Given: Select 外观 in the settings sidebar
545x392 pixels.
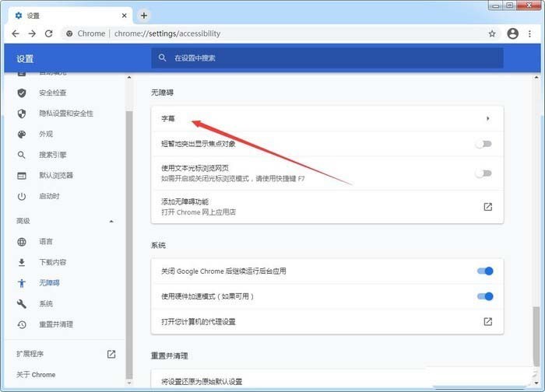Looking at the screenshot, I should (46, 134).
